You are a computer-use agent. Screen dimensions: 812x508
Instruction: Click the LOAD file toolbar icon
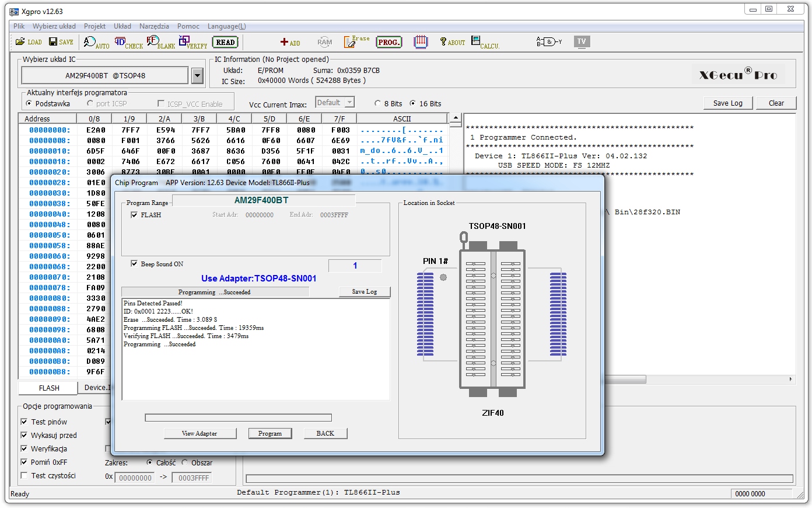click(29, 42)
